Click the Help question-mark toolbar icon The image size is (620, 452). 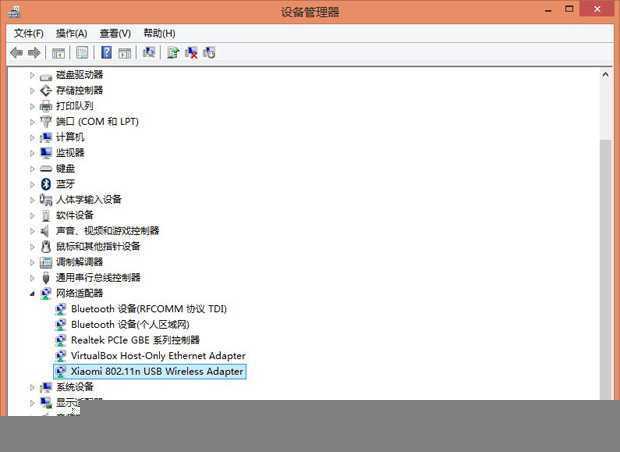[106, 53]
